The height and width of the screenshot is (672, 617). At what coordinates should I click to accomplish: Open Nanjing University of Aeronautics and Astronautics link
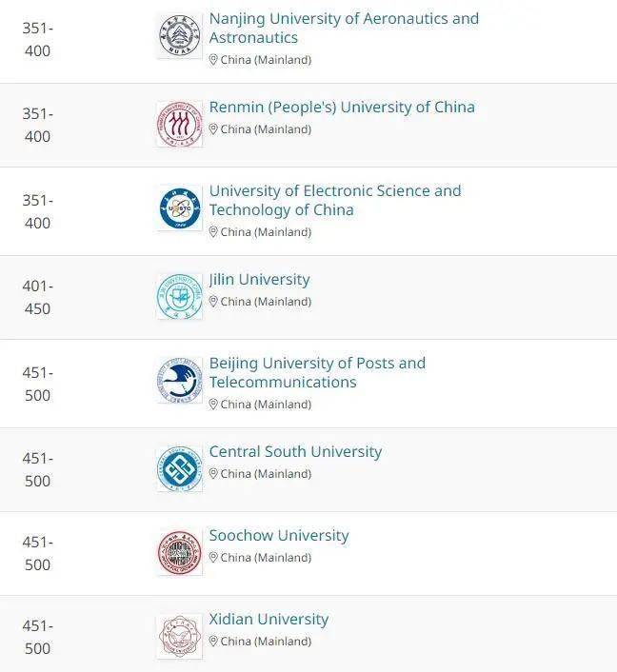pos(344,29)
